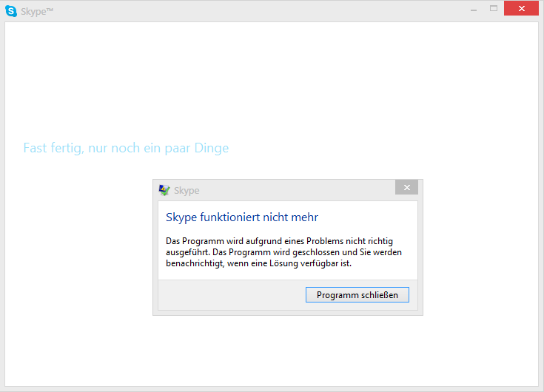Click the 'Skype funktioniert nicht mehr' heading

point(242,217)
